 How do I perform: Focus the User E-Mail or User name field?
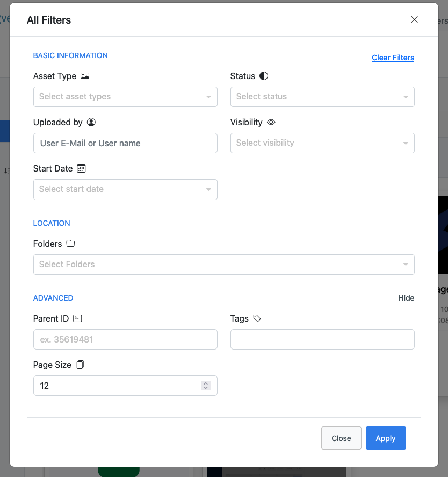(x=125, y=143)
